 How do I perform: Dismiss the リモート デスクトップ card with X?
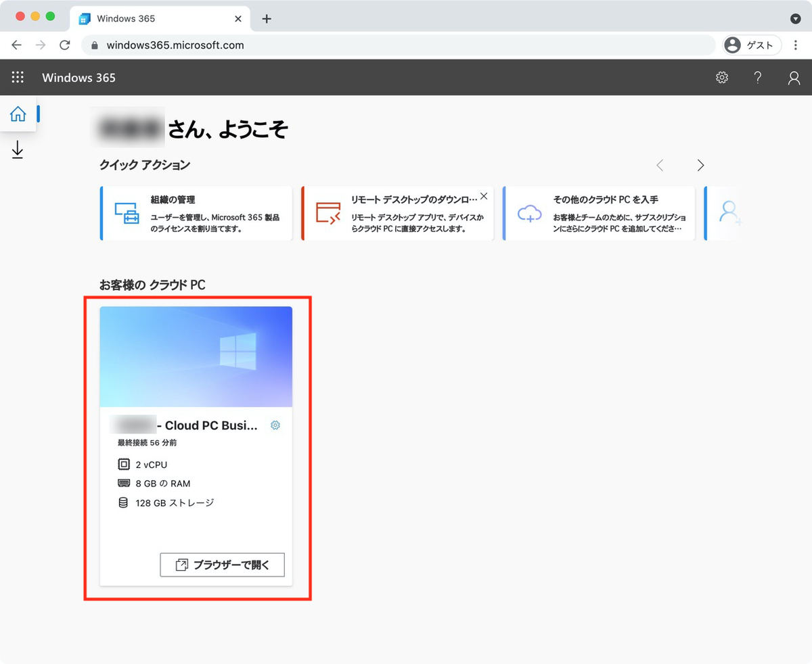(x=483, y=196)
